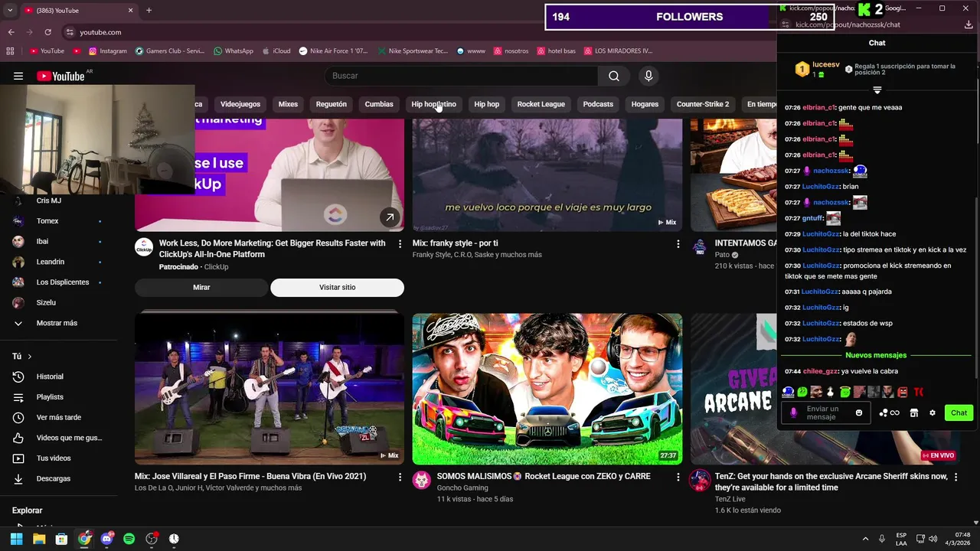
Task: Open the tab search dropdown arrow
Action: point(10,10)
